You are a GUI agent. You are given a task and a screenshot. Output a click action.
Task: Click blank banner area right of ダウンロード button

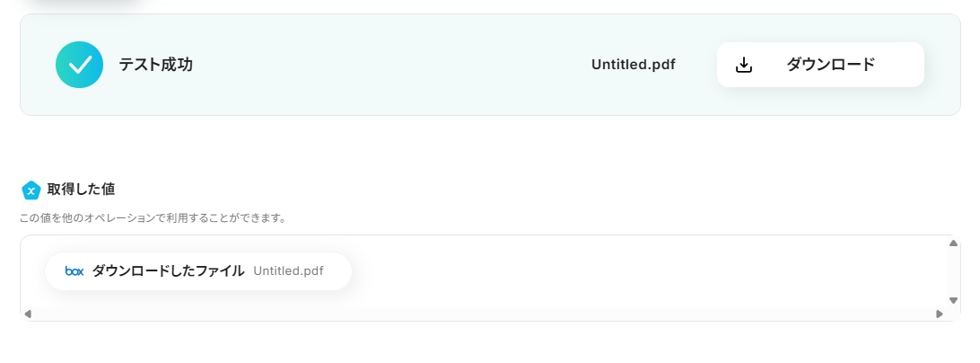click(x=942, y=65)
